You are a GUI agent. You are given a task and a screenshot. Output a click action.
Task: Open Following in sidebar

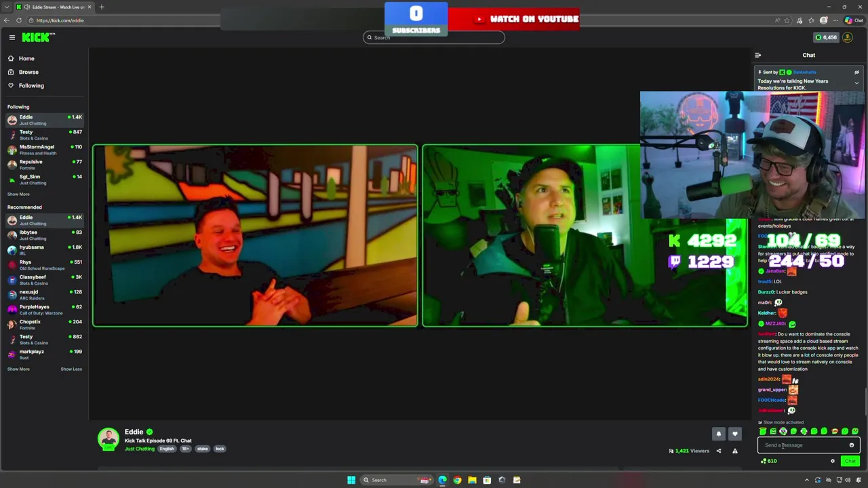click(x=44, y=85)
